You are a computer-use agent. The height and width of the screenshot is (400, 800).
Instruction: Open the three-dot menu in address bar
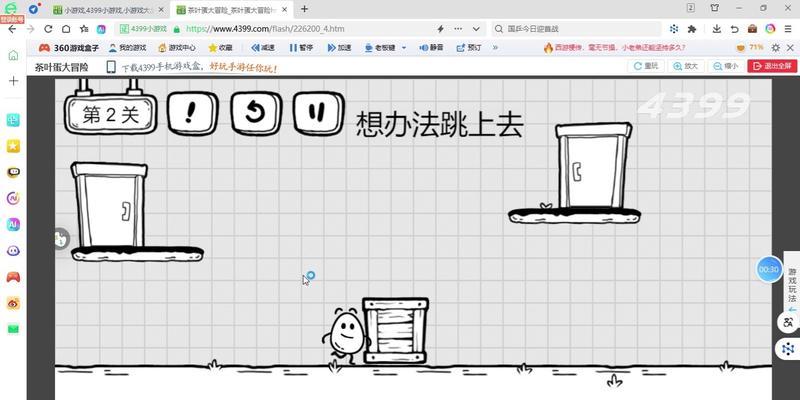[x=458, y=29]
